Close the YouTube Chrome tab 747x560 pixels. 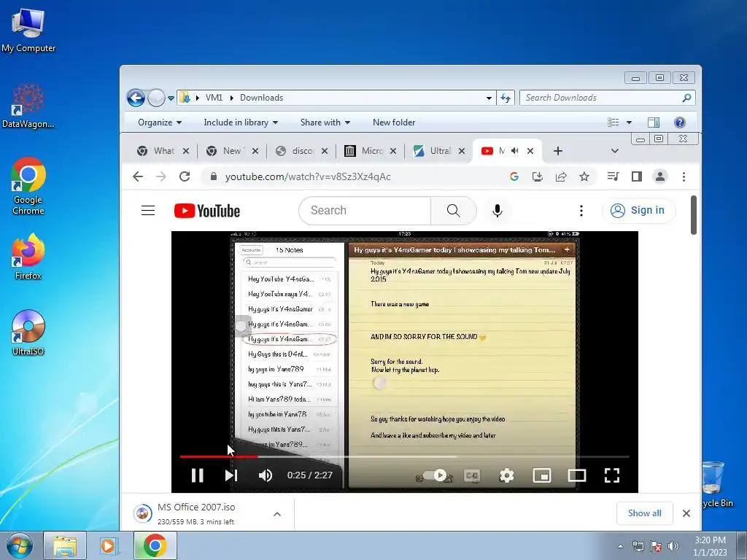pyautogui.click(x=530, y=151)
